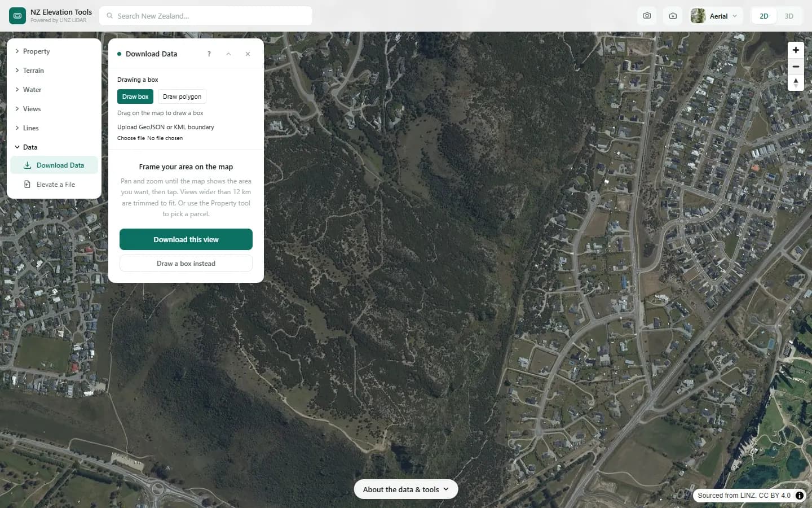
Task: Close the Download Data panel
Action: click(x=248, y=54)
